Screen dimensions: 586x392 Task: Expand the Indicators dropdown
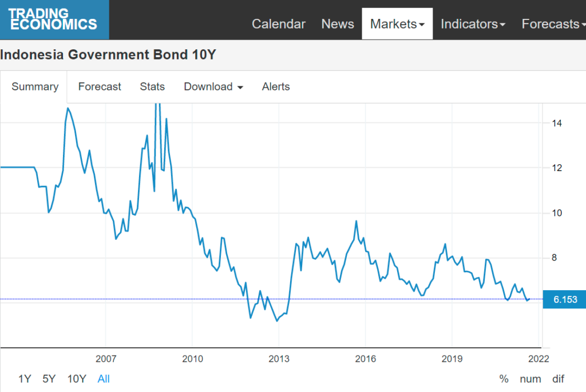click(473, 23)
